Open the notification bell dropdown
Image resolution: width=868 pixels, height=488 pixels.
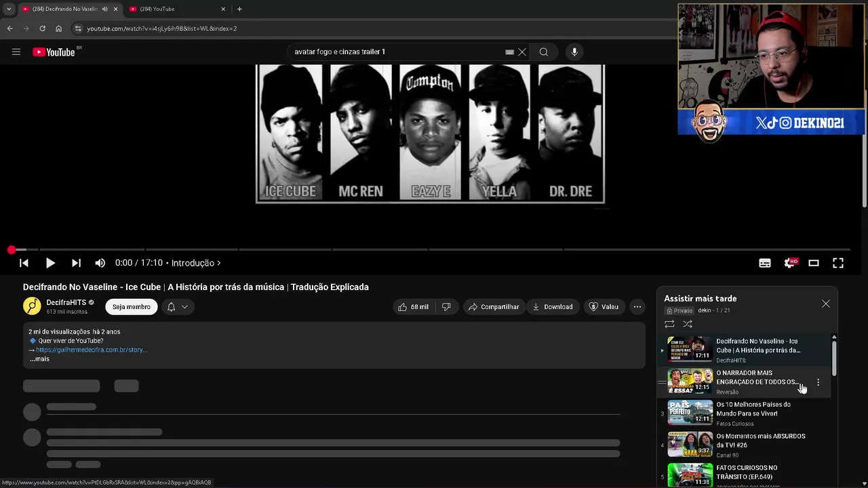(x=178, y=307)
